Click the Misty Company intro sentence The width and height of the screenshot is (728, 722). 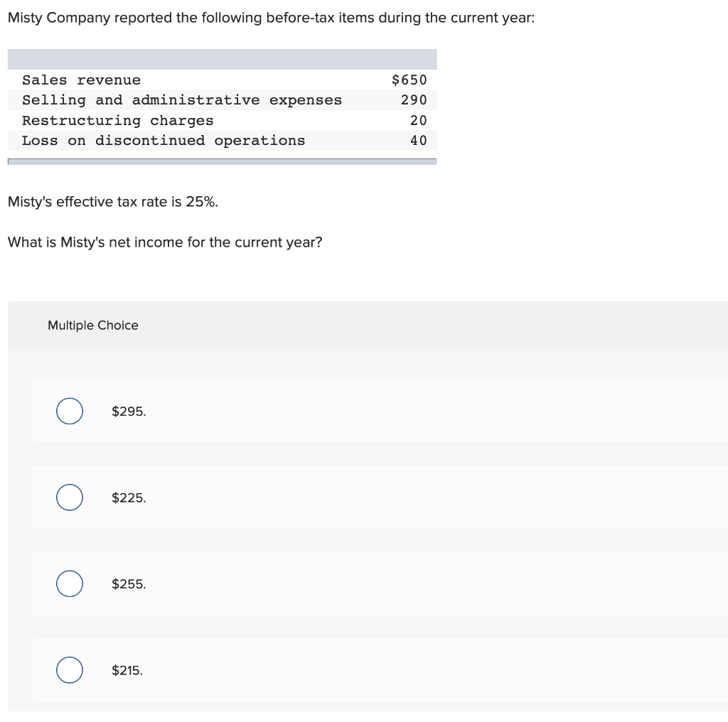point(271,18)
